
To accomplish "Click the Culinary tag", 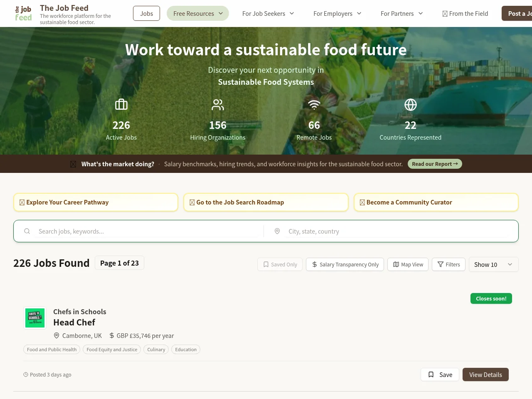I will (156, 350).
